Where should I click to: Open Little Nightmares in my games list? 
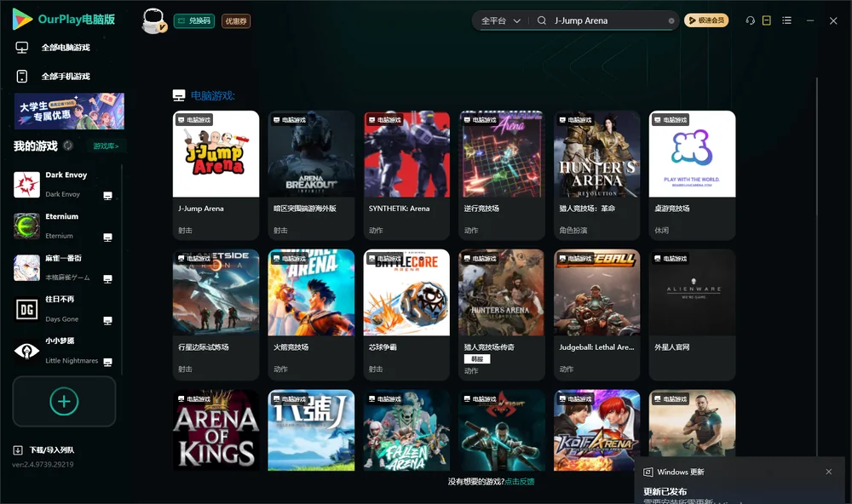pyautogui.click(x=66, y=351)
